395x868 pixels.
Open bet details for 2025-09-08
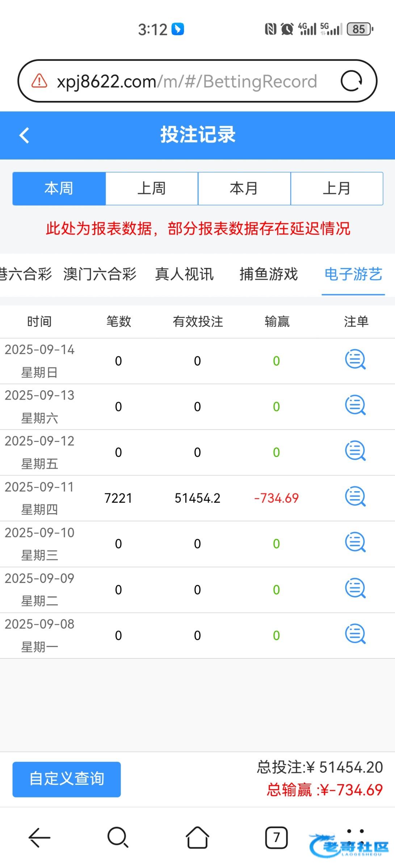coord(355,634)
